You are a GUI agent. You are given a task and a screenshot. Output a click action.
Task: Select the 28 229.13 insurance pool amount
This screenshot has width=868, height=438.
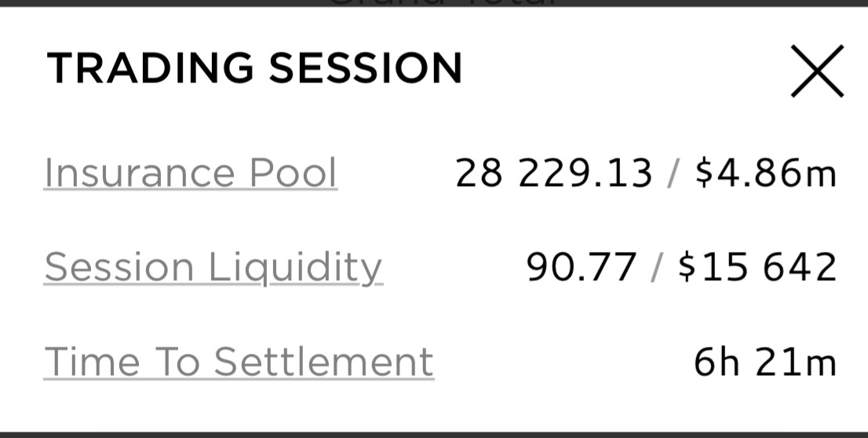pyautogui.click(x=554, y=173)
